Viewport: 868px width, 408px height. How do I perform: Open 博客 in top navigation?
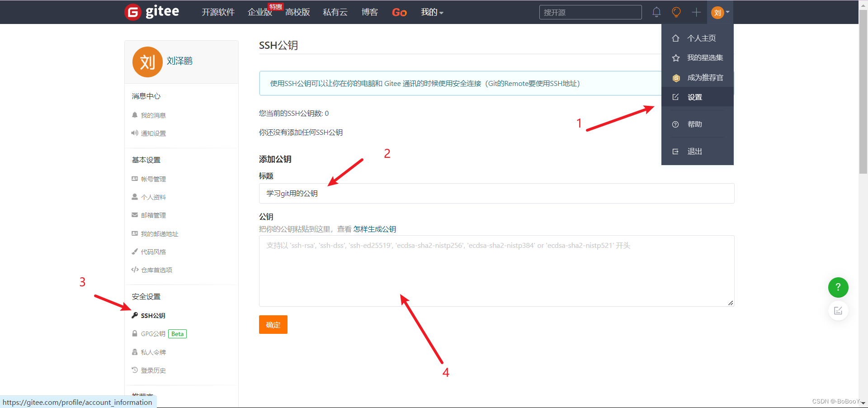pyautogui.click(x=370, y=12)
